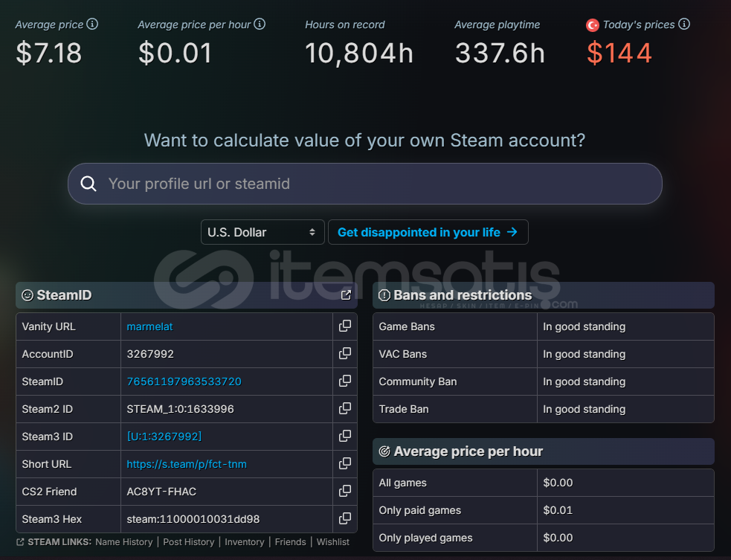Copy the Short URL value
Image resolution: width=731 pixels, height=560 pixels.
(x=345, y=463)
